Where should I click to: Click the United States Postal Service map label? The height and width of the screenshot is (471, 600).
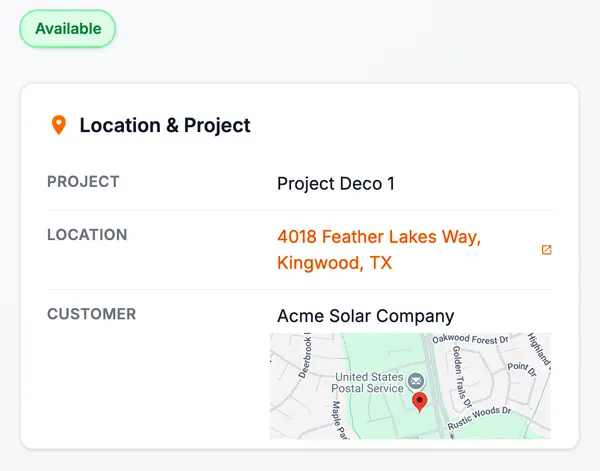tap(368, 381)
